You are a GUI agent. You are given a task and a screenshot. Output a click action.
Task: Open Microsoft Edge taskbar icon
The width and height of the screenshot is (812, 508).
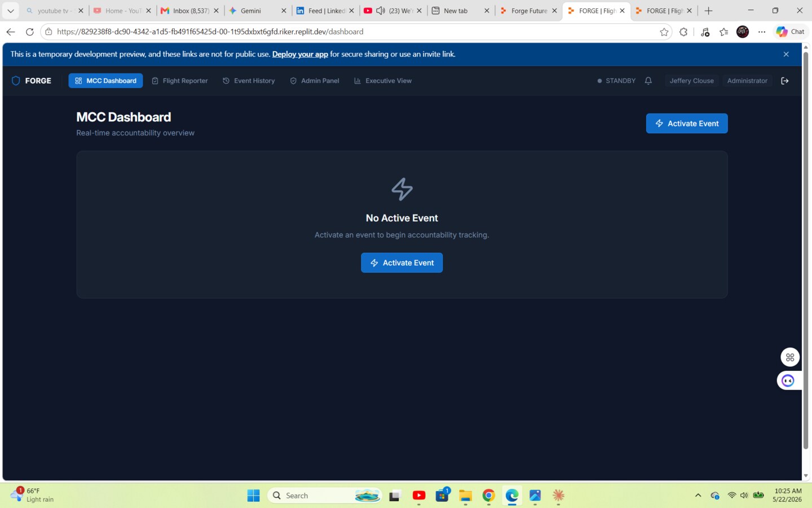(x=512, y=496)
